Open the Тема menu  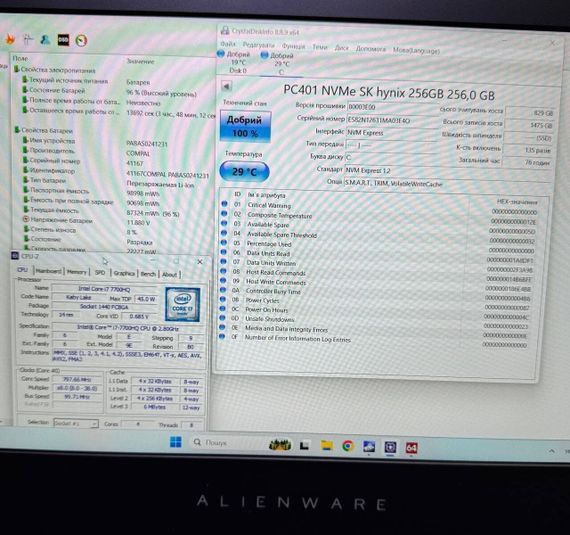[320, 47]
